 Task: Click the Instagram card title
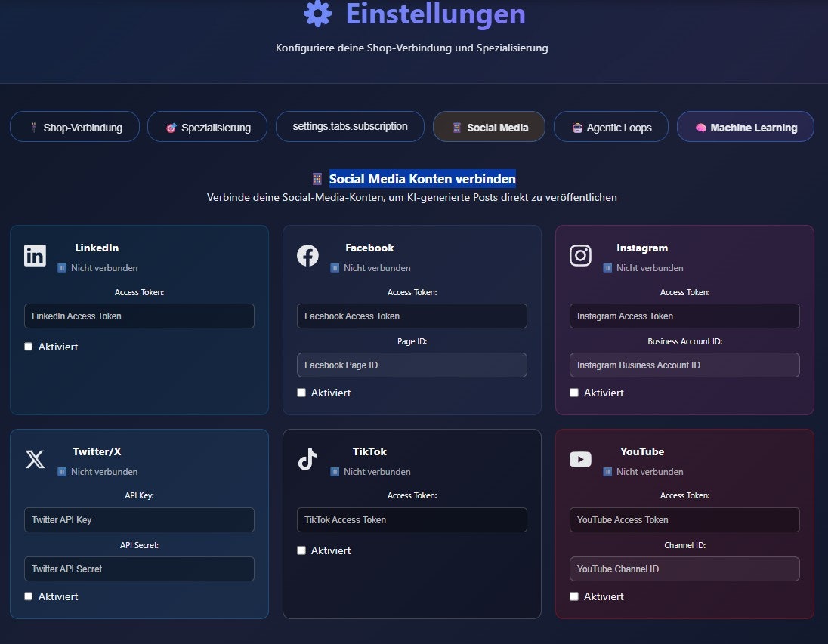642,248
